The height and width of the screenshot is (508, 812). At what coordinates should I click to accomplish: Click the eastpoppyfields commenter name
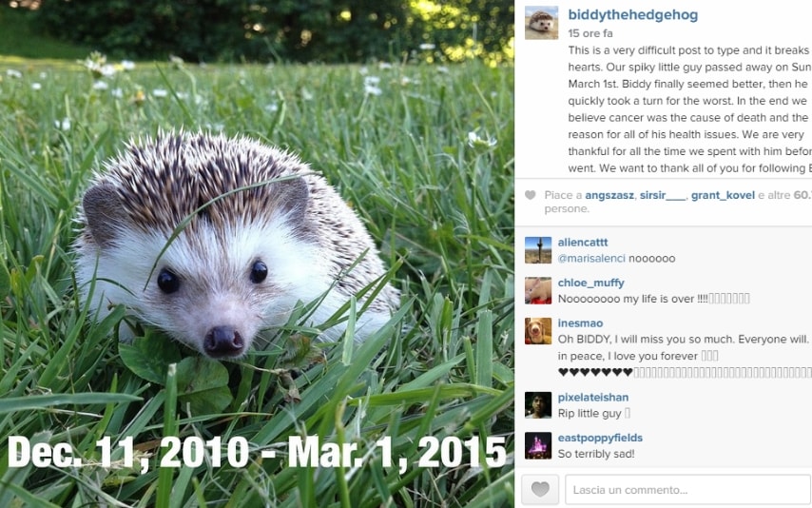pos(600,438)
